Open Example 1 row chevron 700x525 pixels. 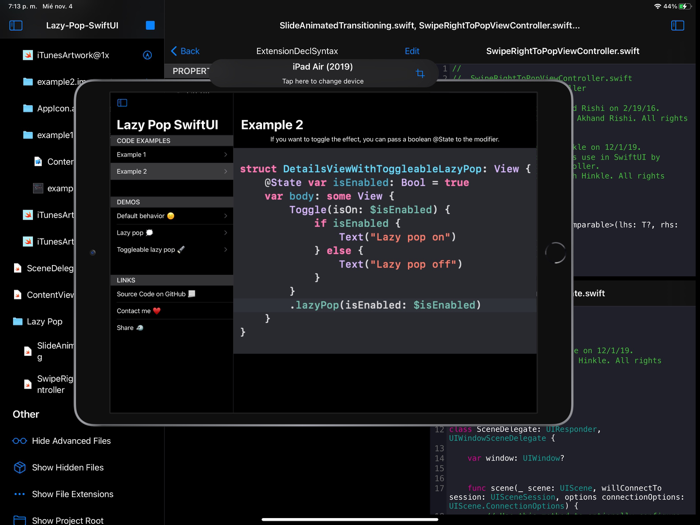coord(225,155)
